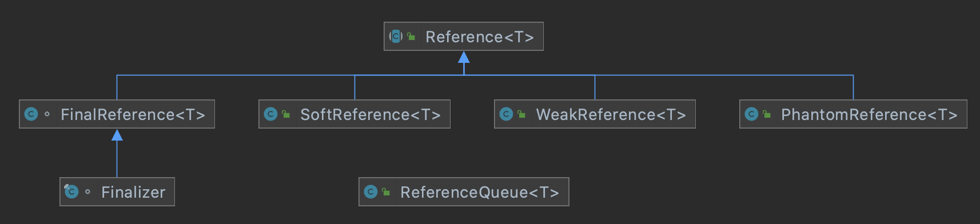Click the class icon on WeakReference<T>

point(507,114)
